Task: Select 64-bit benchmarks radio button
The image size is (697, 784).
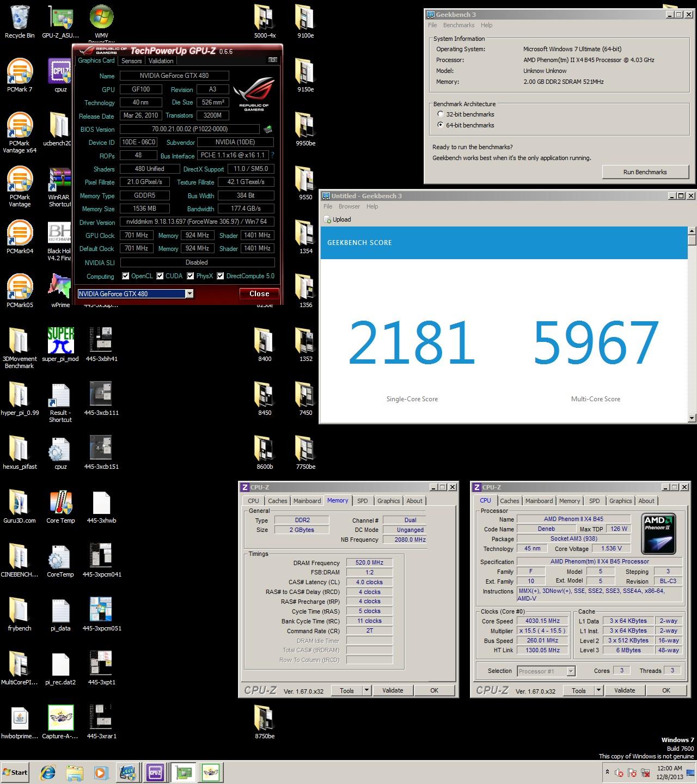Action: [441, 125]
